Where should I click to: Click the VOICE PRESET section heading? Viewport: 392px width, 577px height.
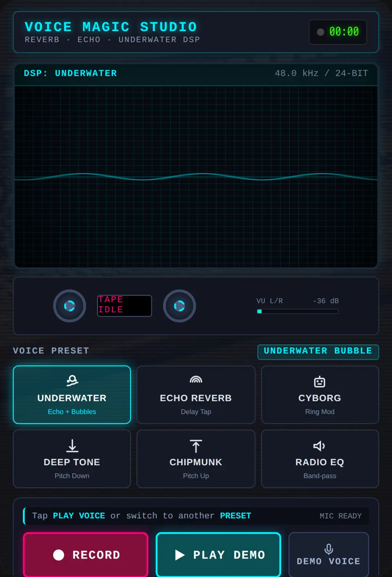point(51,351)
